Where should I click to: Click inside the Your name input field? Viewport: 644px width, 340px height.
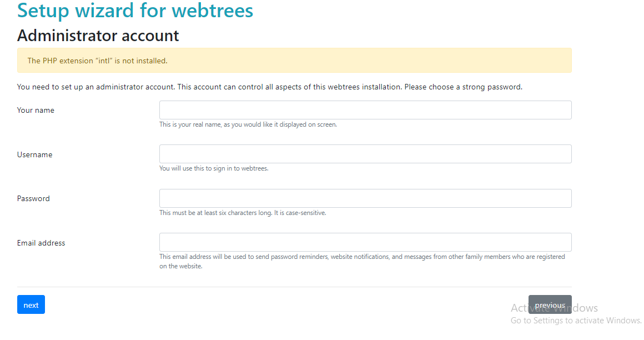pos(365,109)
